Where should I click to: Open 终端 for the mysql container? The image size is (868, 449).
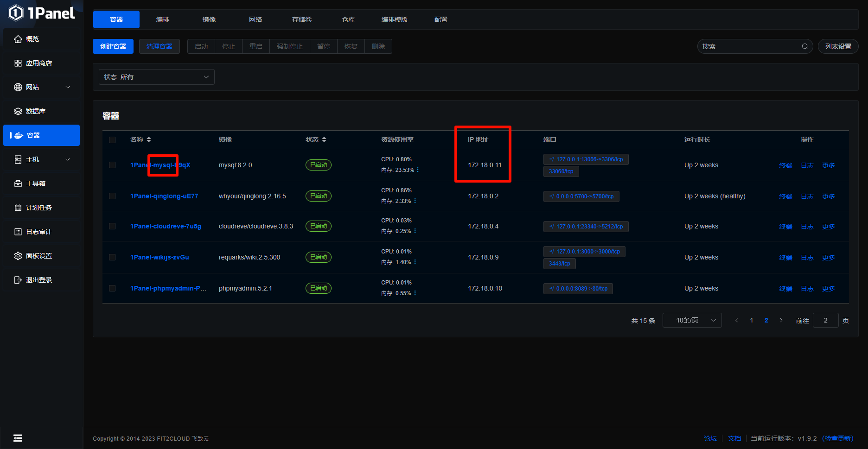[x=786, y=165]
